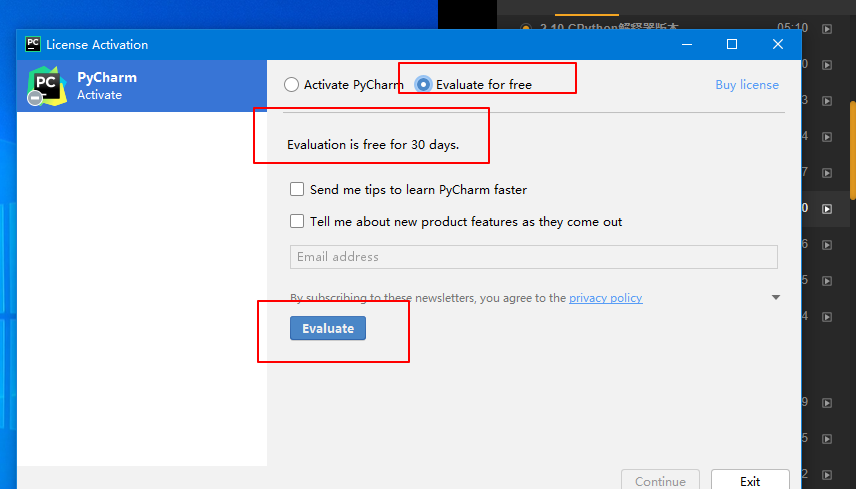Maximize the License Activation window
The height and width of the screenshot is (489, 856).
click(732, 44)
